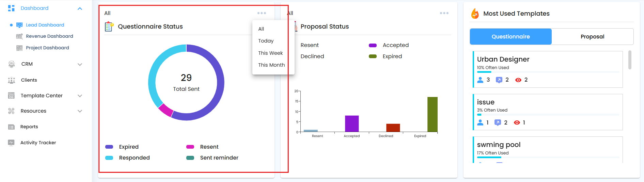The image size is (644, 182).
Task: Go to Project Dashboard
Action: click(47, 48)
